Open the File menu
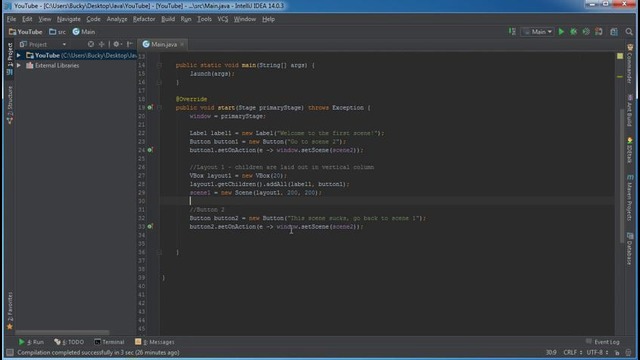The image size is (640, 360). 11,19
